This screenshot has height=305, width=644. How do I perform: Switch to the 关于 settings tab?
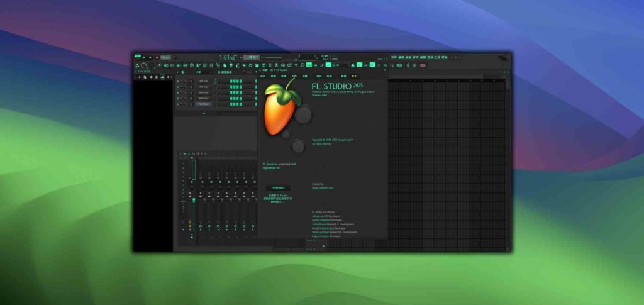click(354, 76)
